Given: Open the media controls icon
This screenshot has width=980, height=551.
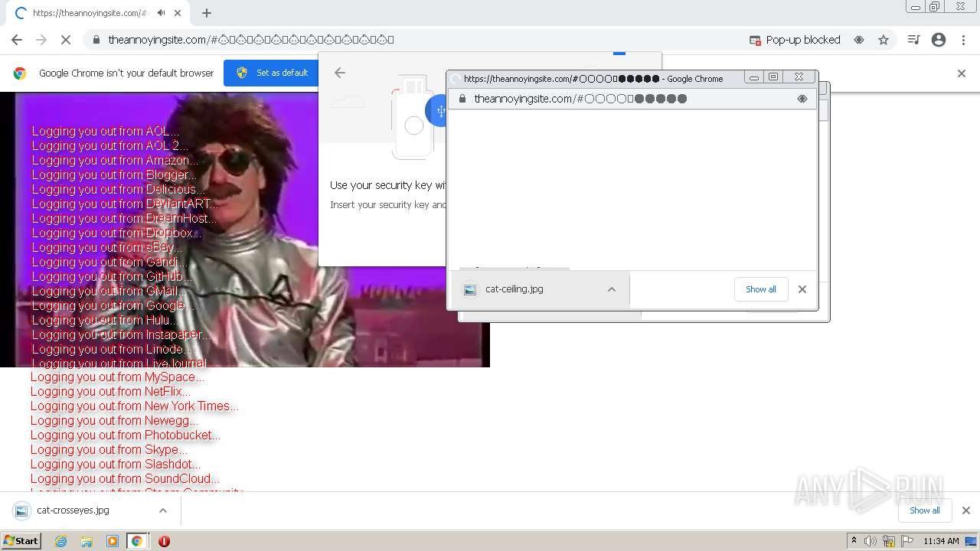Looking at the screenshot, I should (x=913, y=40).
